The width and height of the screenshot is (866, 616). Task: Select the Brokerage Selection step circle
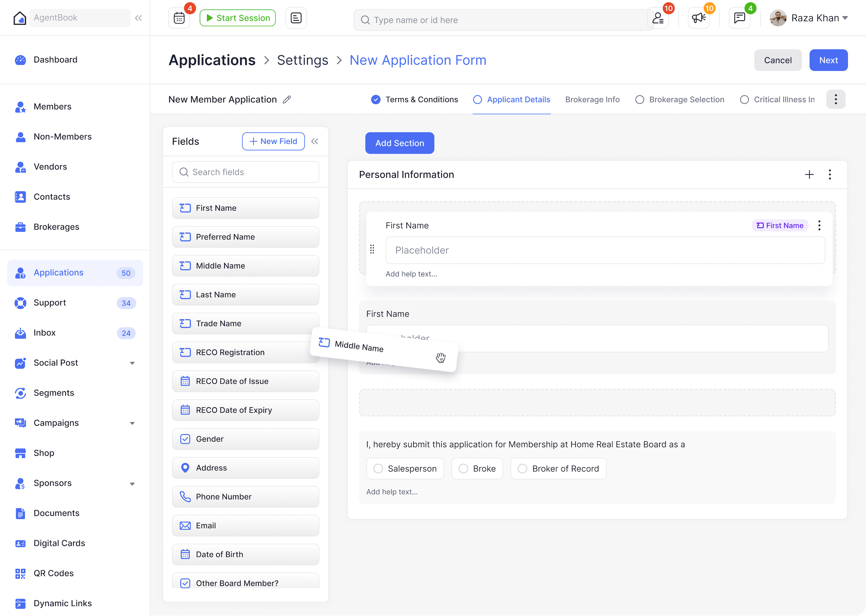[x=640, y=99]
